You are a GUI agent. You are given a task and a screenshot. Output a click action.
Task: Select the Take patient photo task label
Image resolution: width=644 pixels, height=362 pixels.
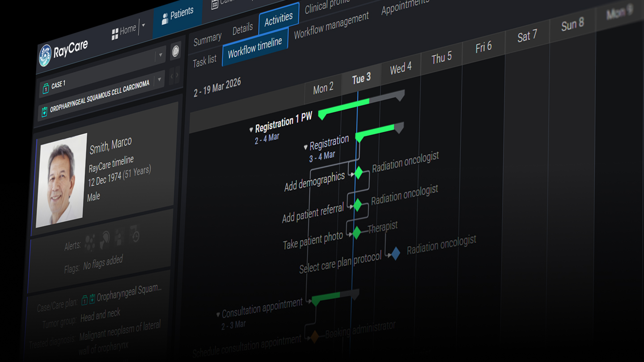tap(313, 240)
